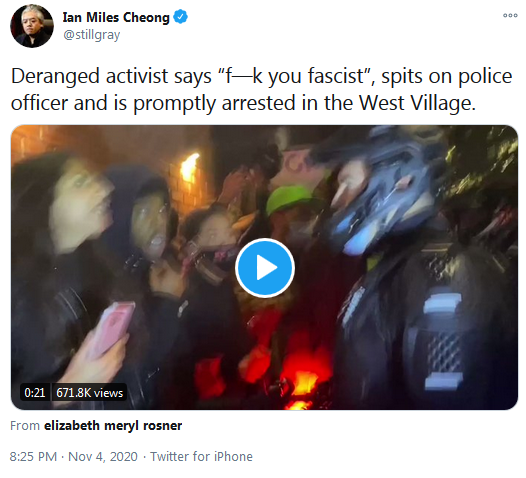Click the pink phone in the video thumbnail
Viewport: 526px width, 478px height.
point(112,327)
